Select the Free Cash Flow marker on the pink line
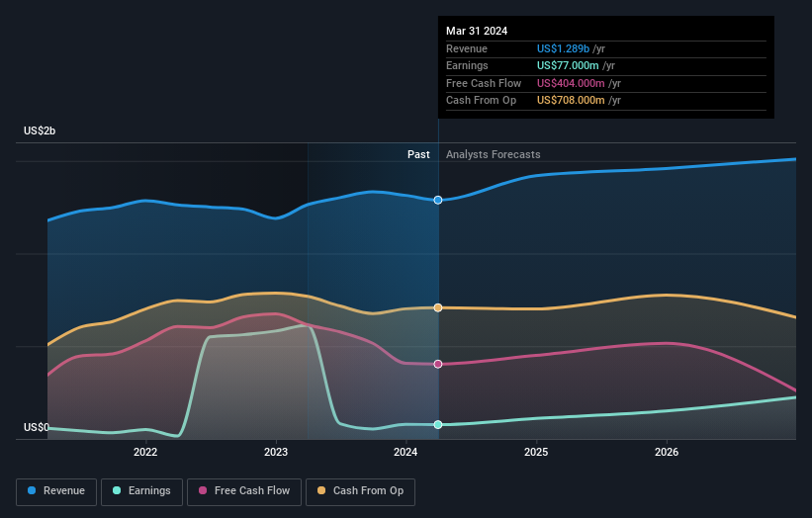 click(438, 364)
